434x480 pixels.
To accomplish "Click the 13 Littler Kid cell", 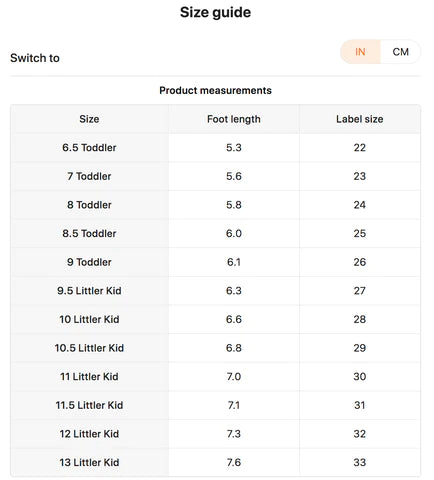I will pos(89,463).
